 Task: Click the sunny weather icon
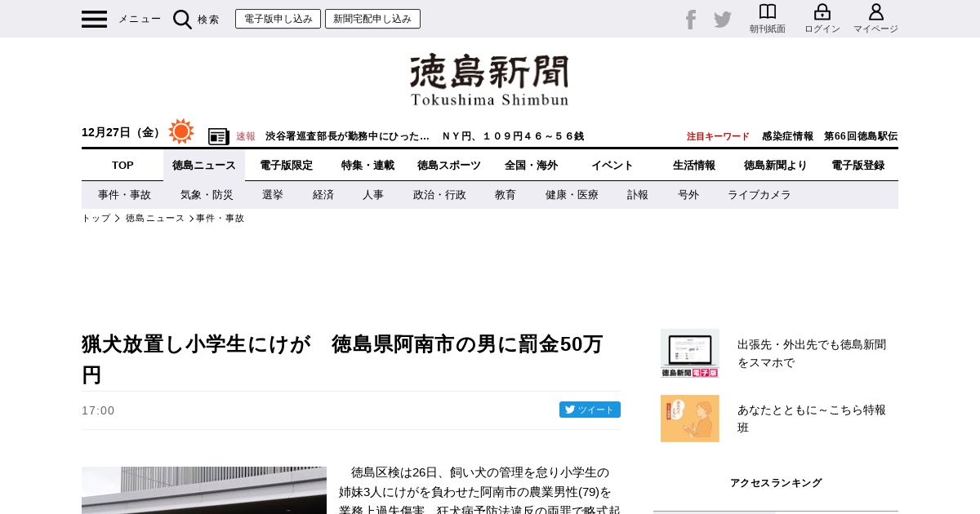(181, 131)
